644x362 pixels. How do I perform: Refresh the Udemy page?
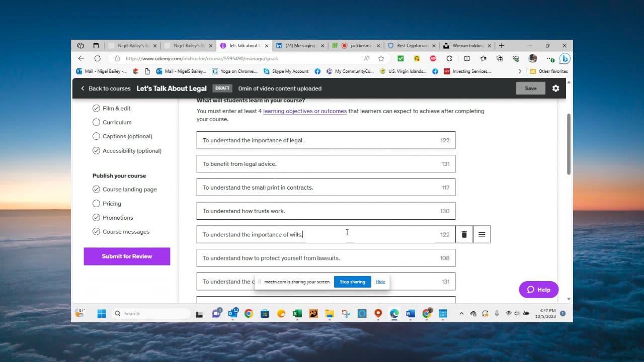click(98, 58)
